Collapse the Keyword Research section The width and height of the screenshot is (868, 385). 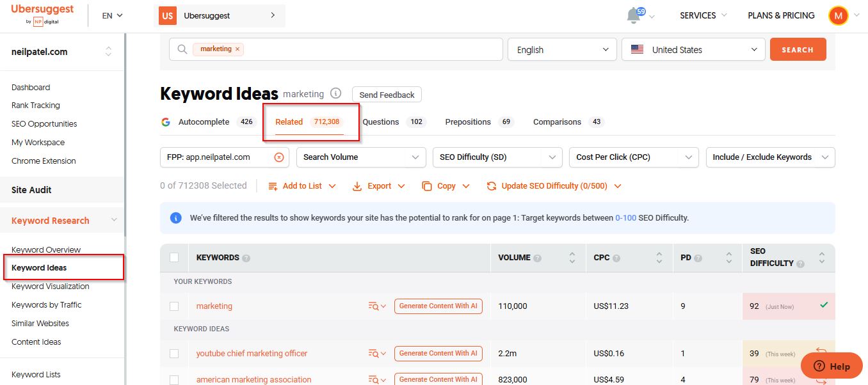[114, 221]
